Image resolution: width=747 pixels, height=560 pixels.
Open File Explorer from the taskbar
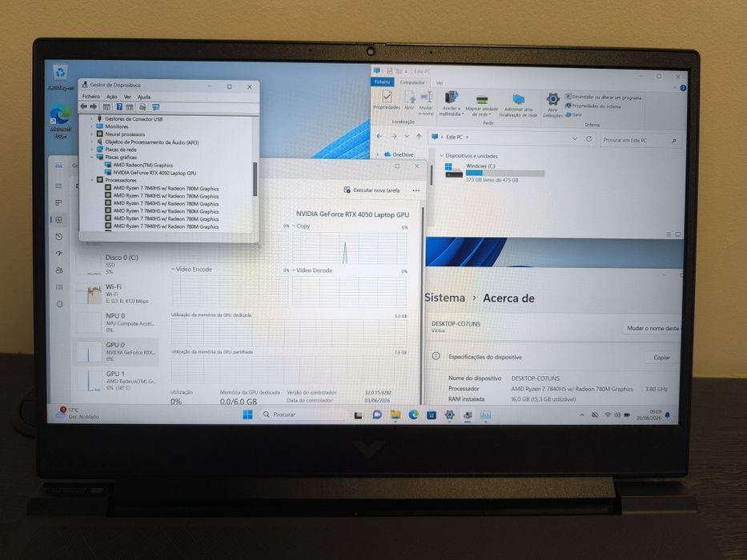tap(395, 414)
